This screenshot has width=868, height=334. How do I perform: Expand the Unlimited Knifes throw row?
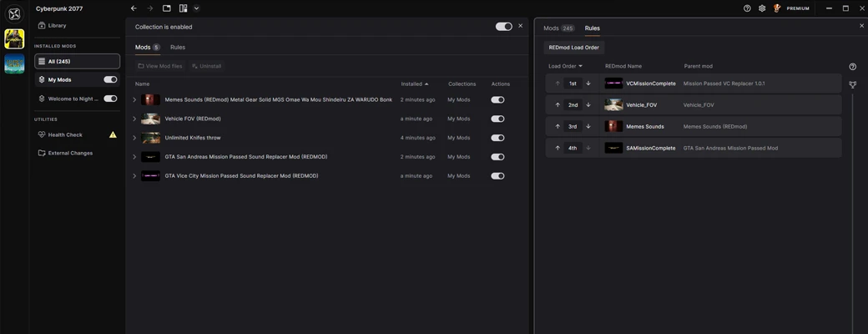click(134, 138)
